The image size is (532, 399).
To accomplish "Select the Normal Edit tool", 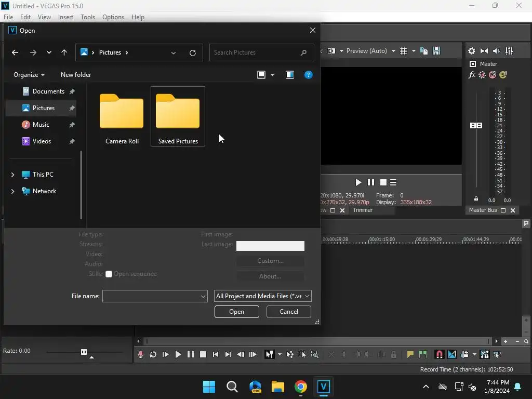I will coord(270,354).
